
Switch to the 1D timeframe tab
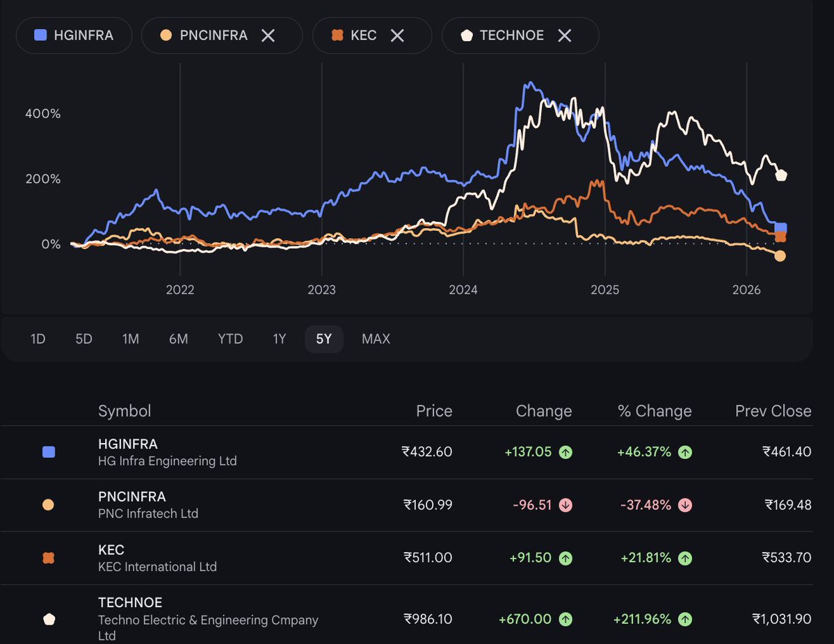38,339
